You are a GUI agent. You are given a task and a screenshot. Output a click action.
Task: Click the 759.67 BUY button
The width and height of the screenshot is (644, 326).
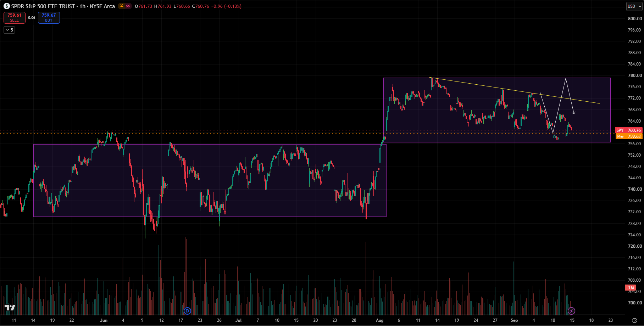click(49, 18)
